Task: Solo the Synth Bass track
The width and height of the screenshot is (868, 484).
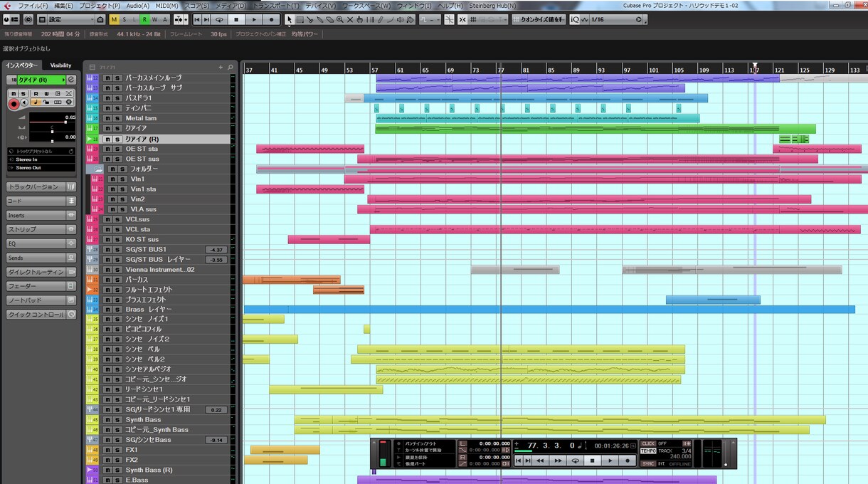Action: pos(117,420)
